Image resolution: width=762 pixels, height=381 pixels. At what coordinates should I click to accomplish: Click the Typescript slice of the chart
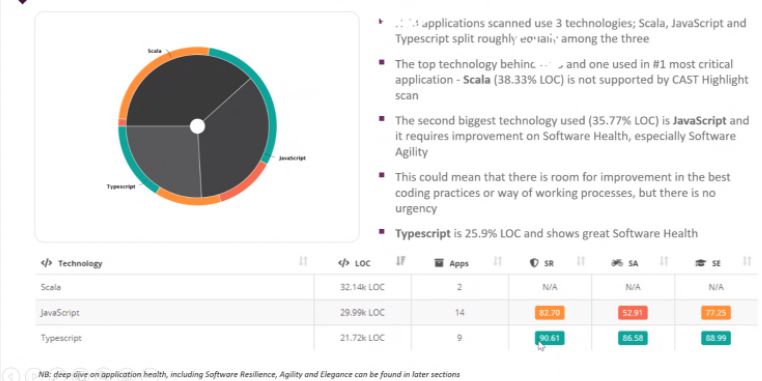click(163, 158)
